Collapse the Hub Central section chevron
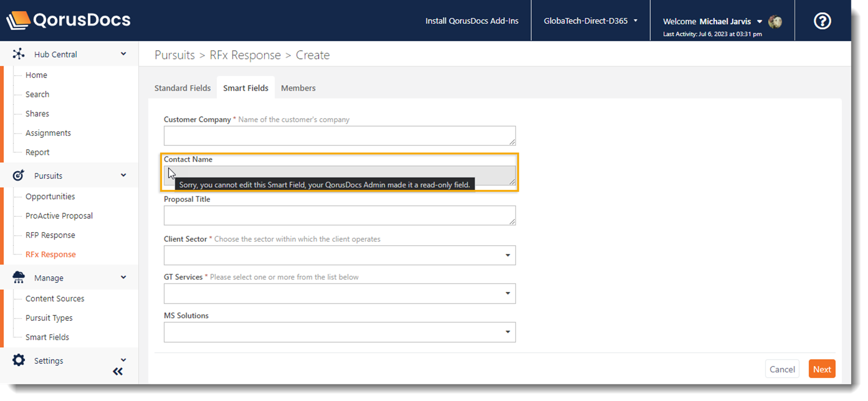 123,54
